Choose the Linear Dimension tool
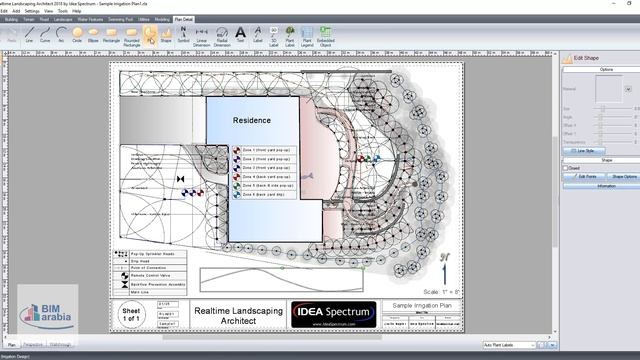This screenshot has height=360, width=640. [201, 36]
